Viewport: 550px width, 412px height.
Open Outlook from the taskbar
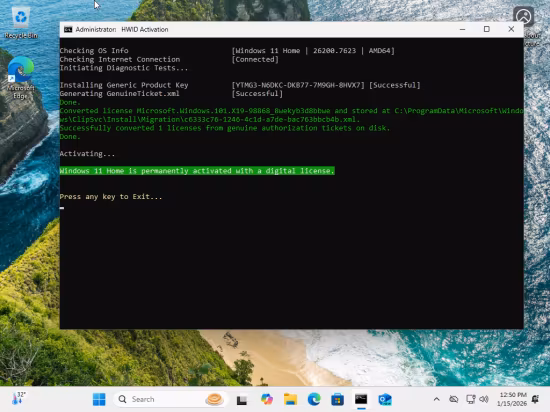pos(385,399)
